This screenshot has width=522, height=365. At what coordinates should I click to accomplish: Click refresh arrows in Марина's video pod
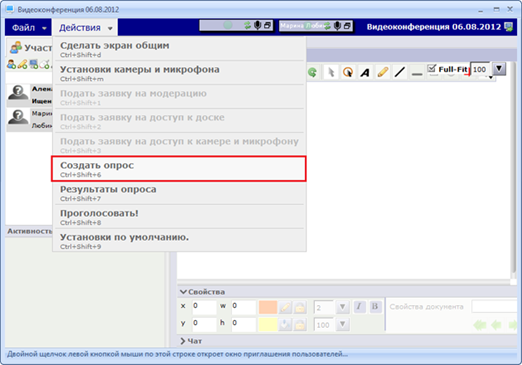[x=327, y=26]
